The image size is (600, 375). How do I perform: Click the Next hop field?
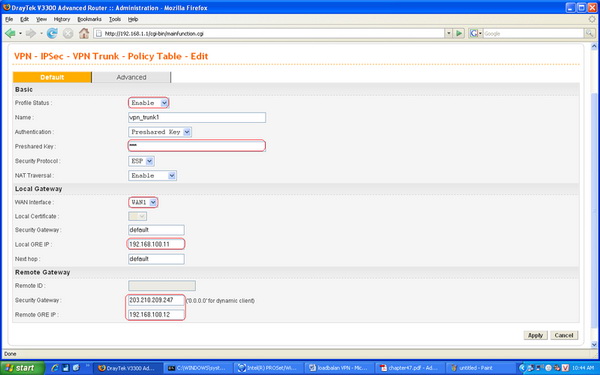coord(156,259)
